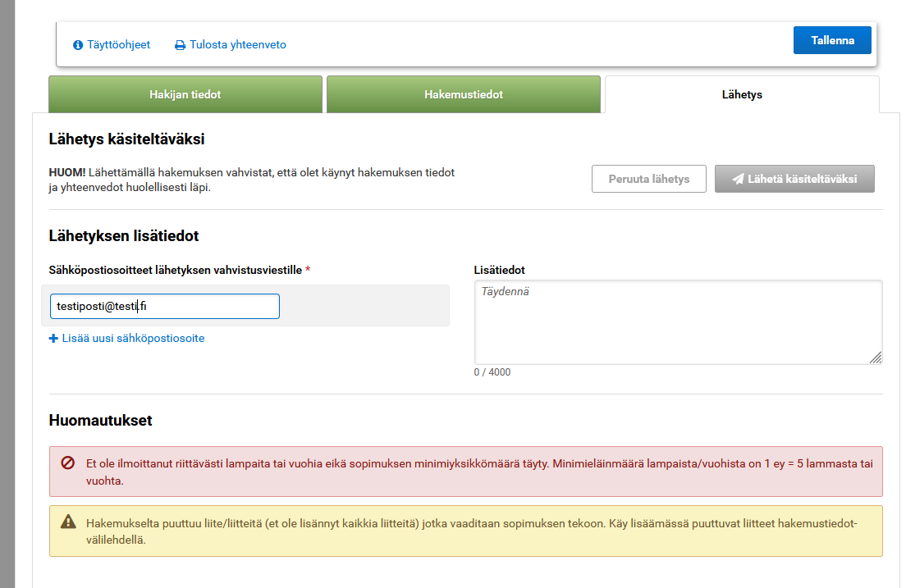906x588 pixels.
Task: Click the red minimum animal count error message
Action: pyautogui.click(x=478, y=472)
